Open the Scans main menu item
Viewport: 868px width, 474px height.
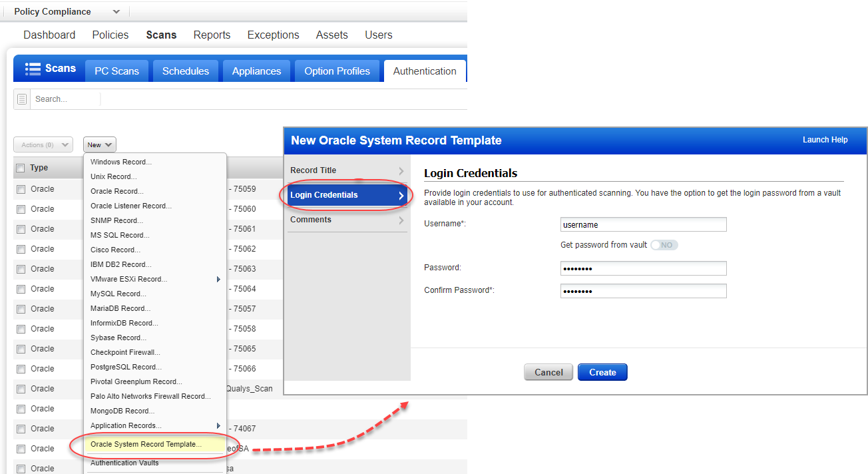click(x=161, y=35)
